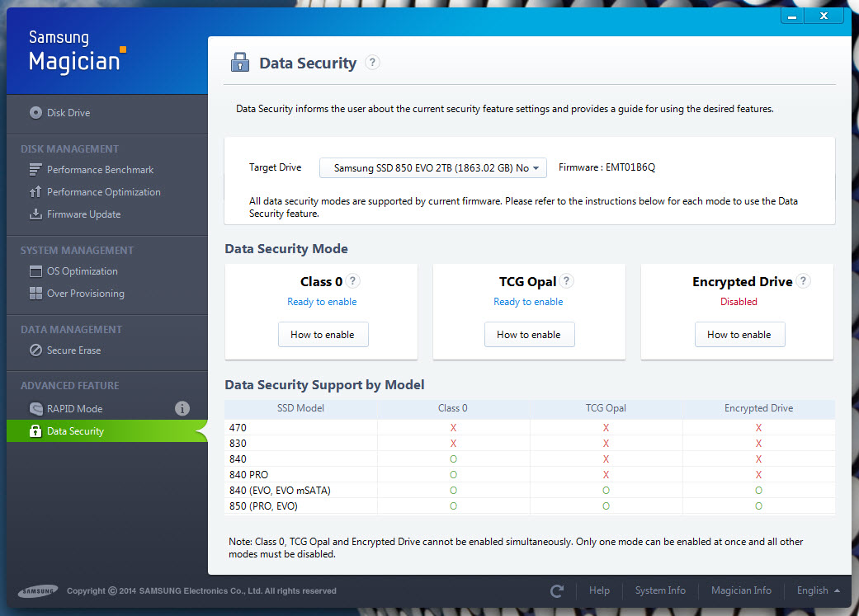Click the help icon beside Data Security title
Viewport: 859px width, 616px height.
click(x=372, y=62)
